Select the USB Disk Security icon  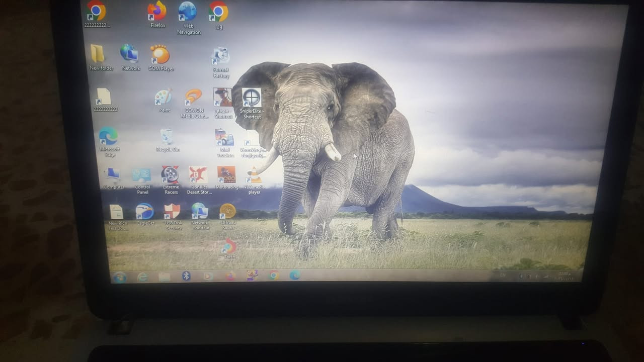point(173,217)
